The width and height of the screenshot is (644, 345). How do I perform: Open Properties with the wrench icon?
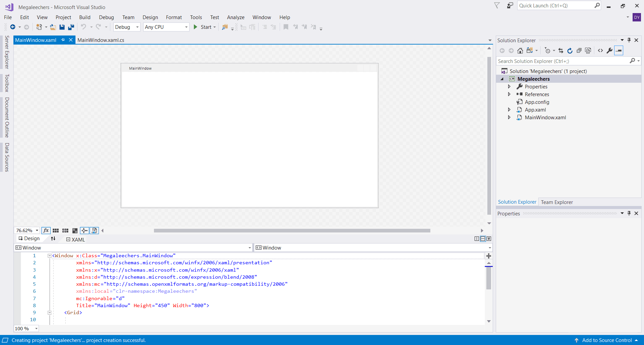tap(609, 51)
